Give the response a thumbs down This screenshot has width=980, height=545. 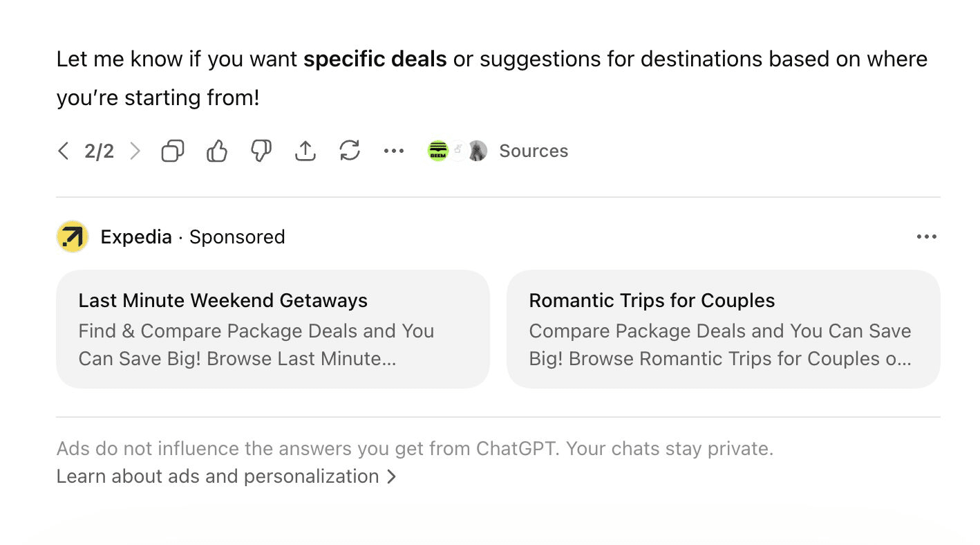coord(261,151)
